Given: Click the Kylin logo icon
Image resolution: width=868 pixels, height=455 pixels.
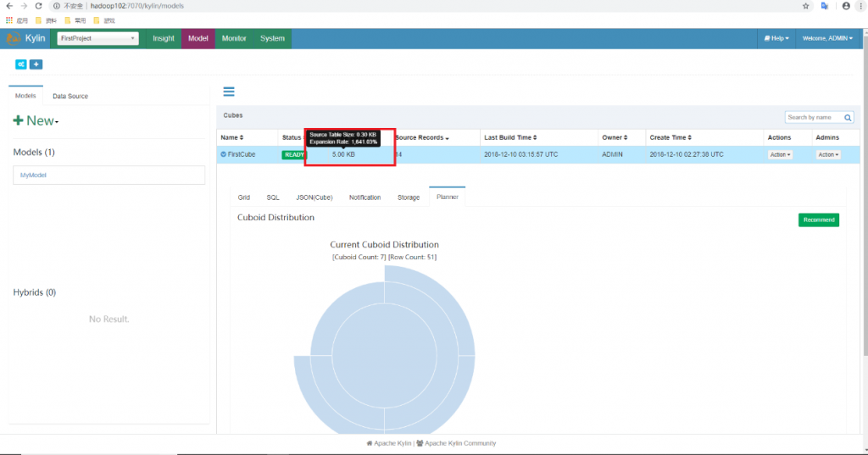Looking at the screenshot, I should coord(14,39).
